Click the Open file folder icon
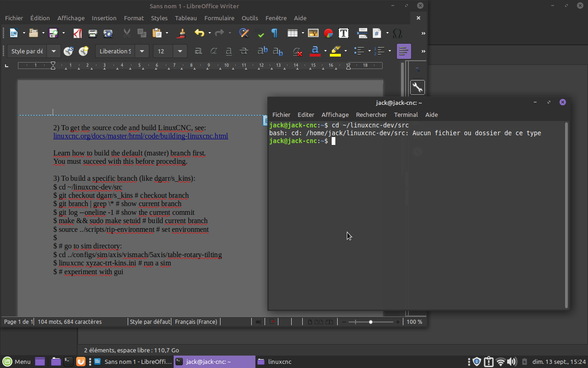The image size is (588, 368). (x=33, y=33)
